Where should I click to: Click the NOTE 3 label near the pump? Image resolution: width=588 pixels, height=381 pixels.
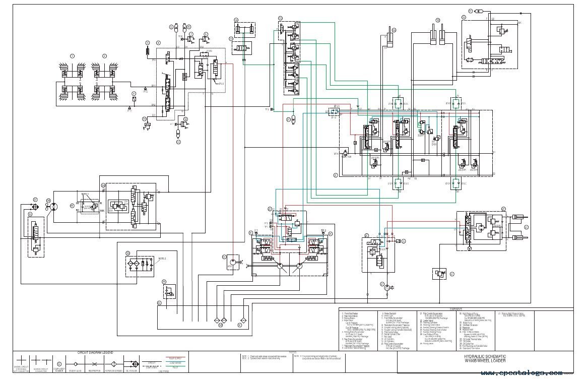pyautogui.click(x=85, y=194)
